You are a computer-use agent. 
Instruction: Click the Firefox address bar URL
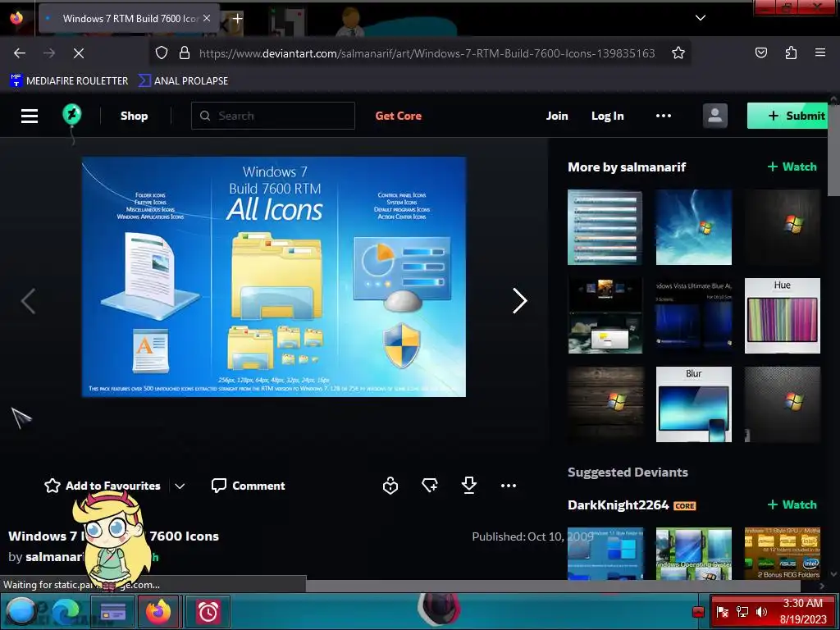click(427, 53)
